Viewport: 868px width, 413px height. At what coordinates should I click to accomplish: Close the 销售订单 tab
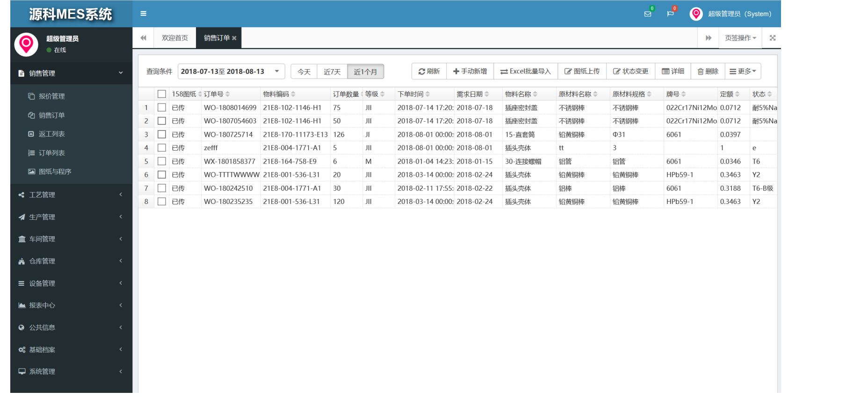234,38
